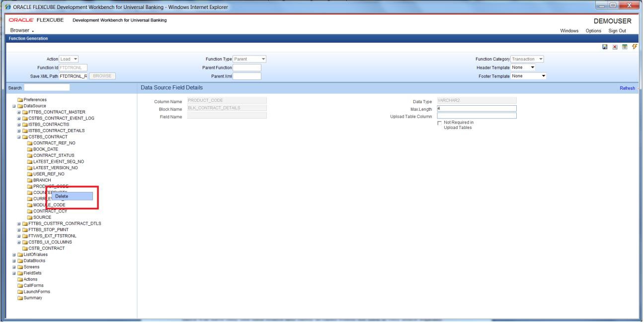Expand the FTTBS_STOP_PMNT node

18,230
